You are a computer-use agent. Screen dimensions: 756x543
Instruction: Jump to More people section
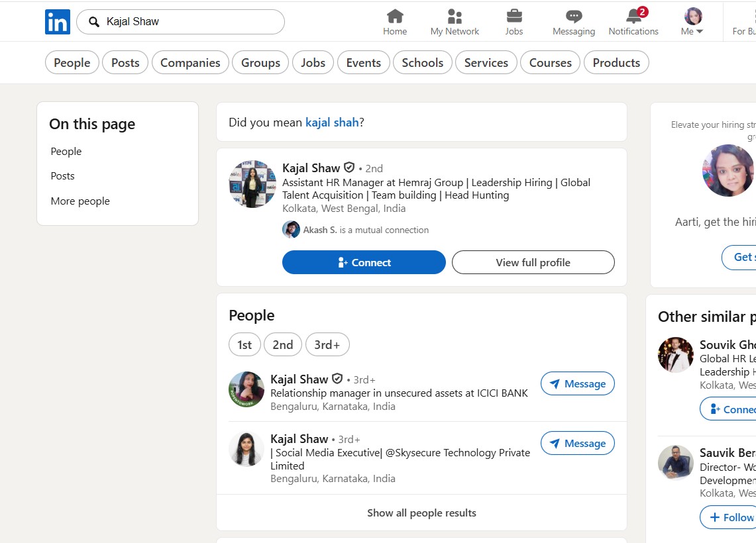pyautogui.click(x=80, y=201)
